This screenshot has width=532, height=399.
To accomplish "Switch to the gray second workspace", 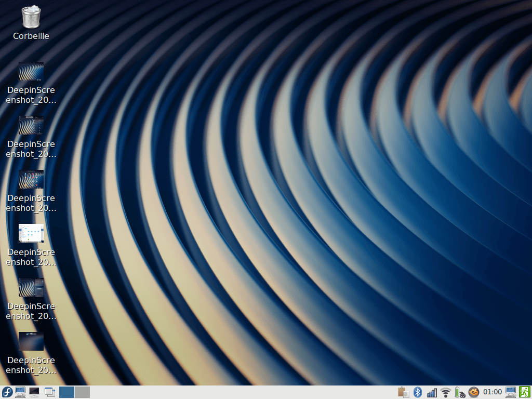I will [83, 392].
